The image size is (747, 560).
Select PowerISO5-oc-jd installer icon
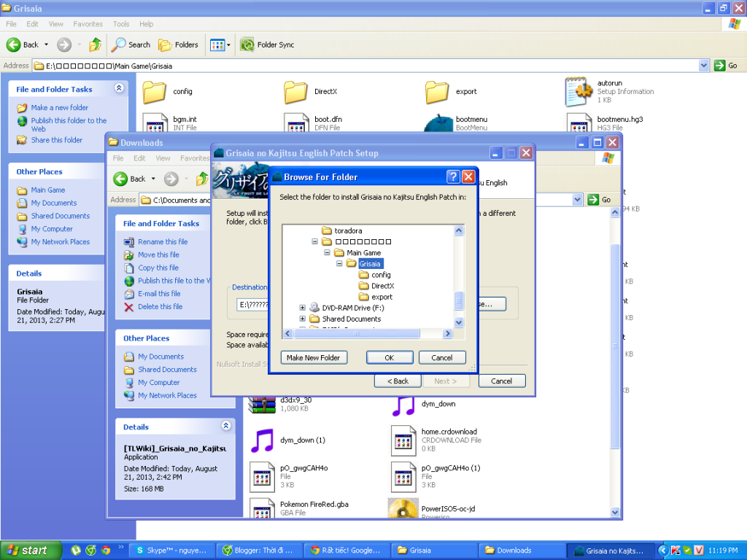403,509
